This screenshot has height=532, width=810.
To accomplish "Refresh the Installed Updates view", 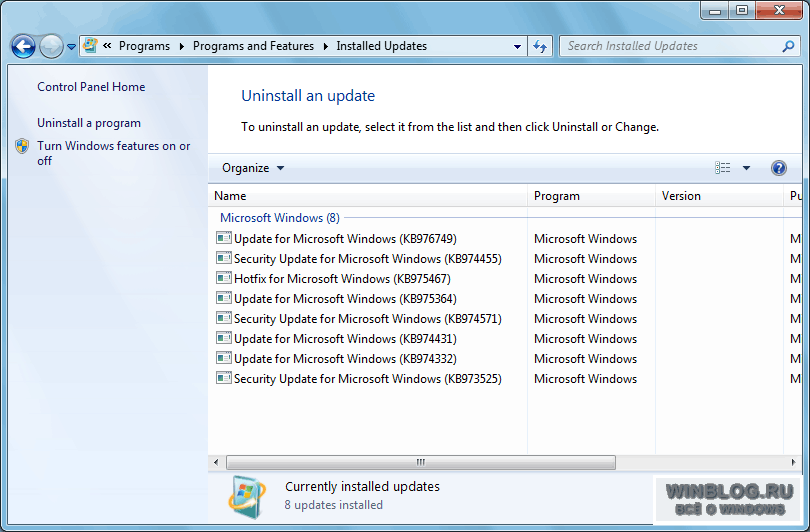I will (x=540, y=46).
